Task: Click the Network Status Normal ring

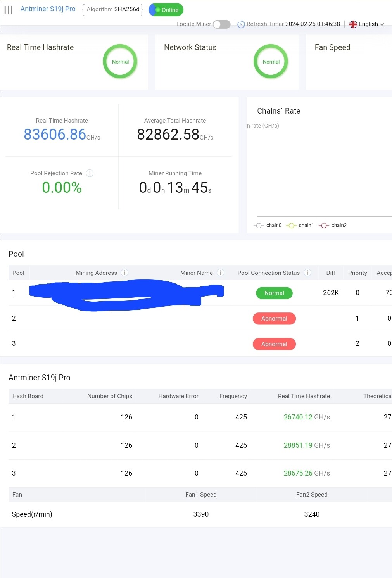Action: [x=271, y=62]
